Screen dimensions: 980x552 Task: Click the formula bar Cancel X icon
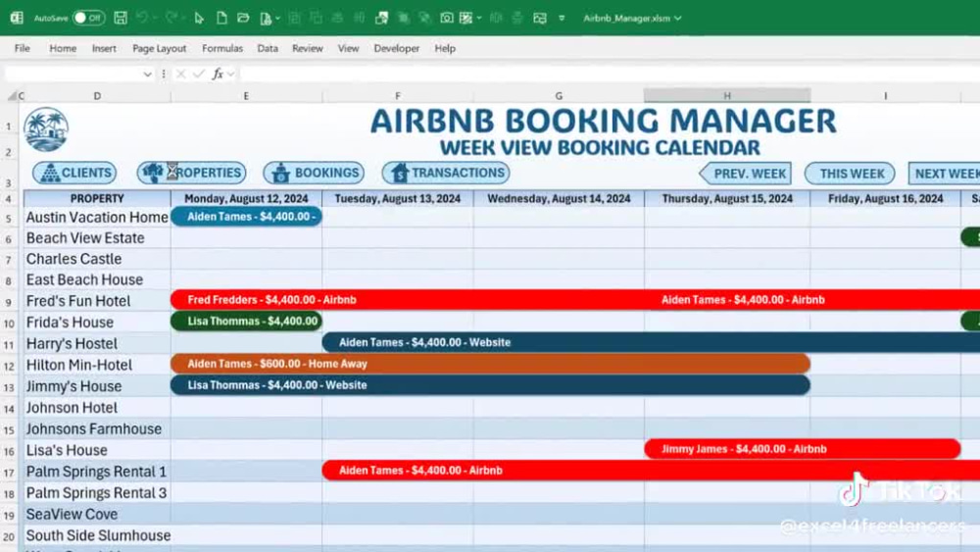180,74
